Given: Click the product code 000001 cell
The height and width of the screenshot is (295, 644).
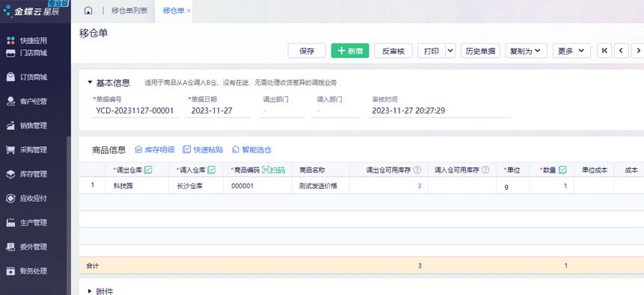Looking at the screenshot, I should tap(258, 185).
